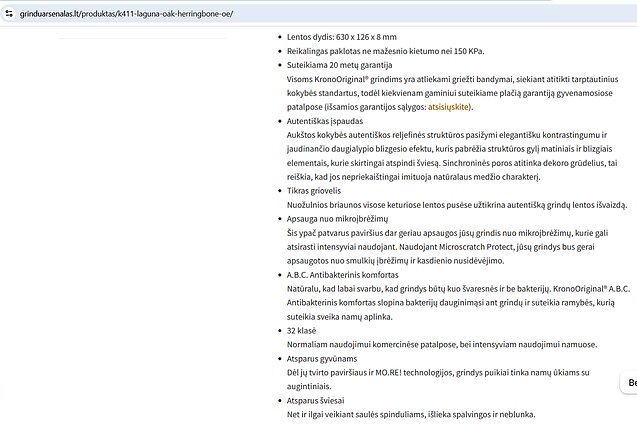Viewport: 637px width, 425px height.
Task: Select line starting 'Aukštos kokybės autentiškos reljefinės'
Action: 447,135
